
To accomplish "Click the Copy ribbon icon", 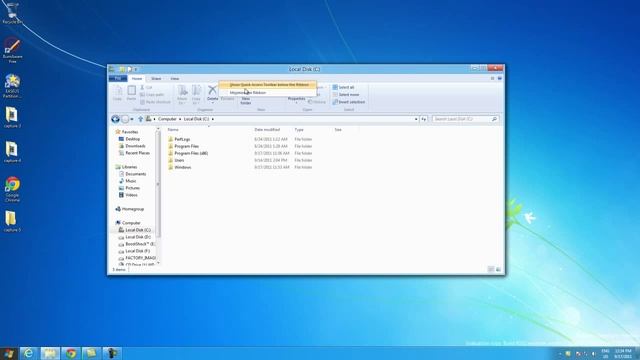I will coord(118,93).
